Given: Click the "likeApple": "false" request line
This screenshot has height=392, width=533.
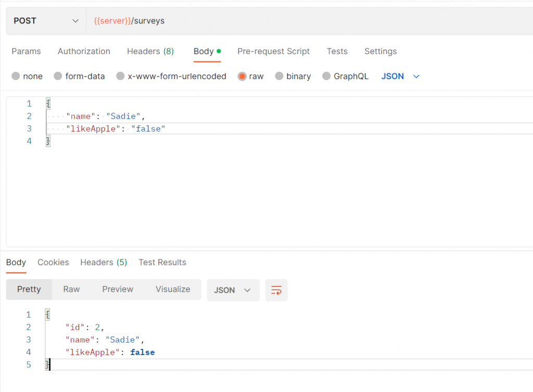Looking at the screenshot, I should 116,129.
